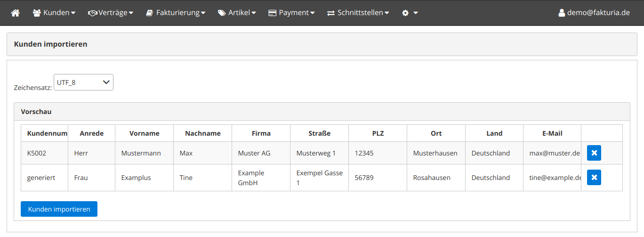Click the home icon in navbar
644x237 pixels.
(15, 13)
